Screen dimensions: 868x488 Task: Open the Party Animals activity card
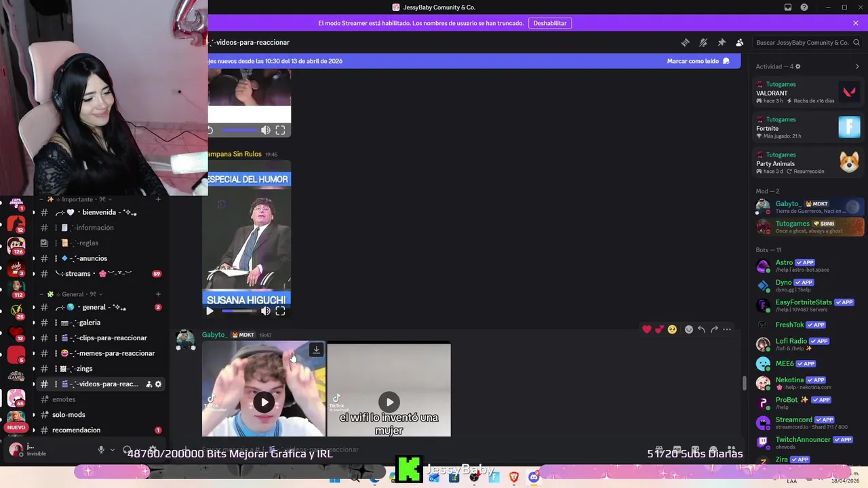click(x=808, y=163)
